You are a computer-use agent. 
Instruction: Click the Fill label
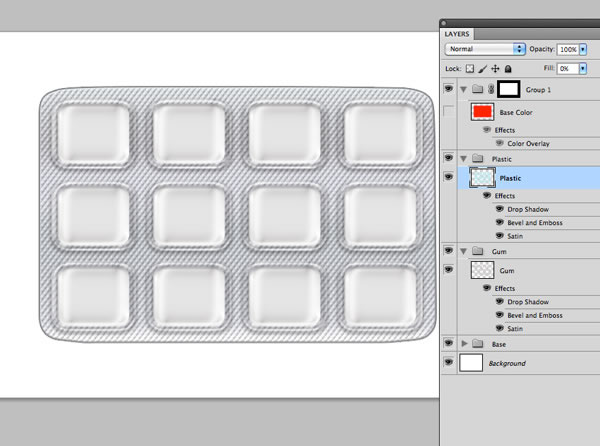[x=549, y=68]
